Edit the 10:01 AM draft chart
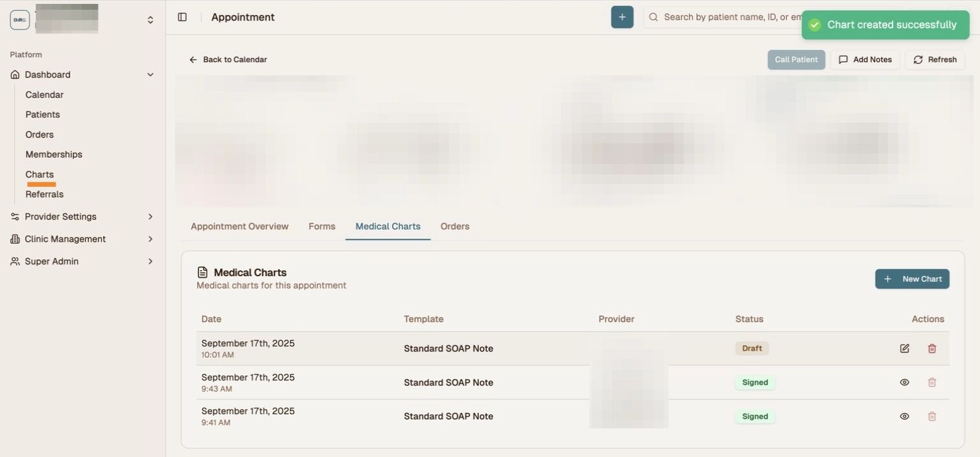Image resolution: width=980 pixels, height=457 pixels. [905, 349]
